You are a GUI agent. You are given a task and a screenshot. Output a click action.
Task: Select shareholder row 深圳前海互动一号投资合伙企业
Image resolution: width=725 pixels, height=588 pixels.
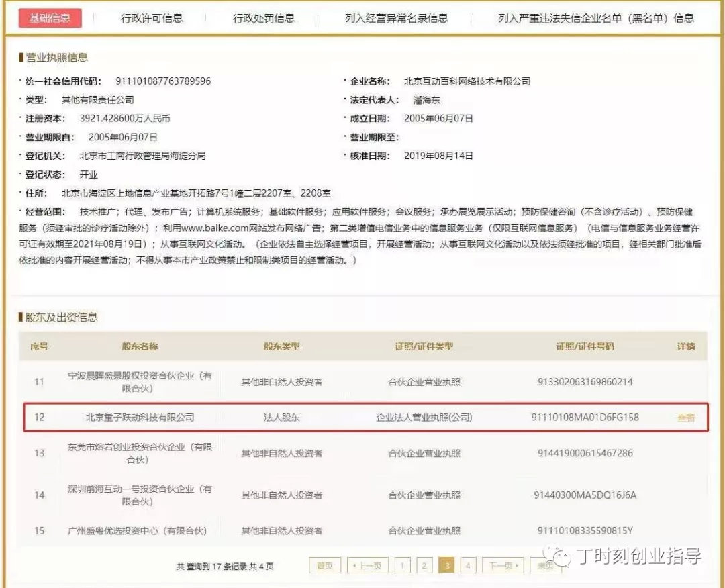point(140,495)
